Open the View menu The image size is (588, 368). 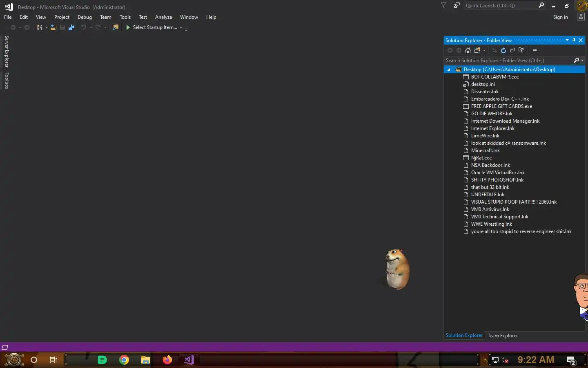coord(41,17)
